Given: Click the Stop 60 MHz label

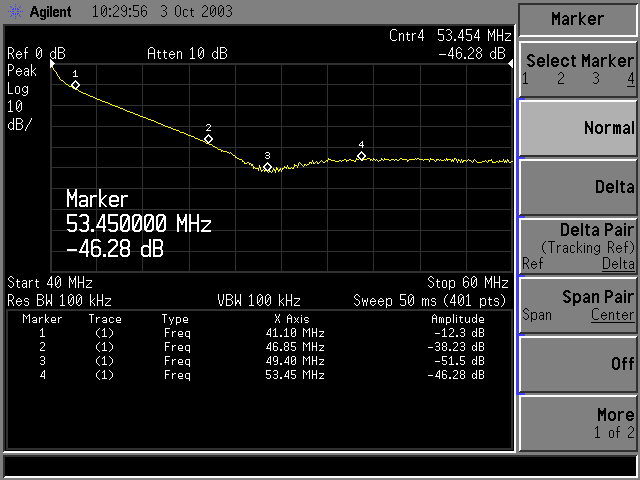Looking at the screenshot, I should click(467, 282).
